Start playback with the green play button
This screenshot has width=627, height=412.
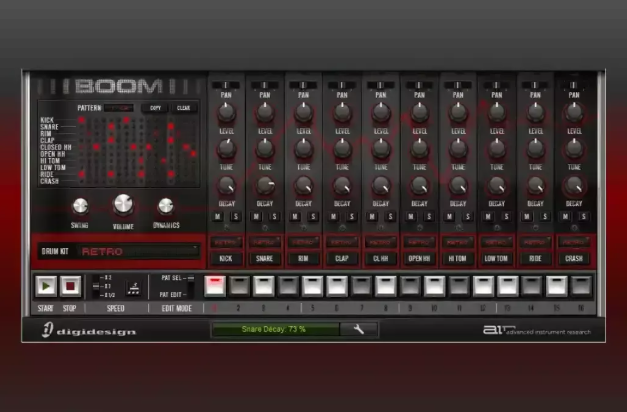pyautogui.click(x=46, y=286)
